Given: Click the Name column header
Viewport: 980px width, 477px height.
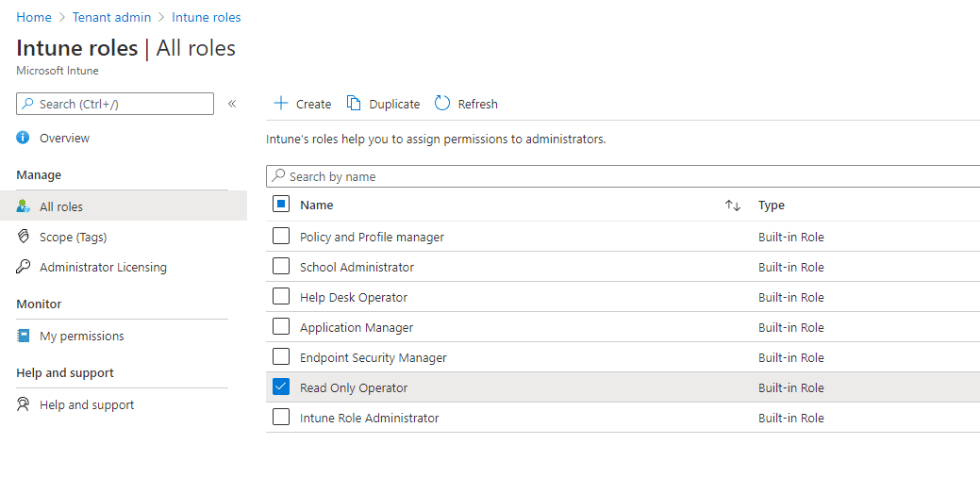Looking at the screenshot, I should click(317, 205).
